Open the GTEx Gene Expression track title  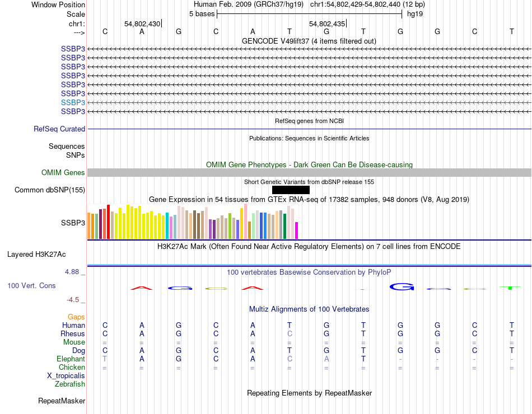coord(309,199)
